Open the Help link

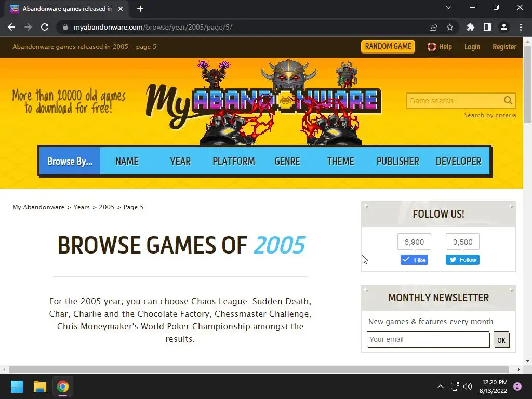pos(440,46)
